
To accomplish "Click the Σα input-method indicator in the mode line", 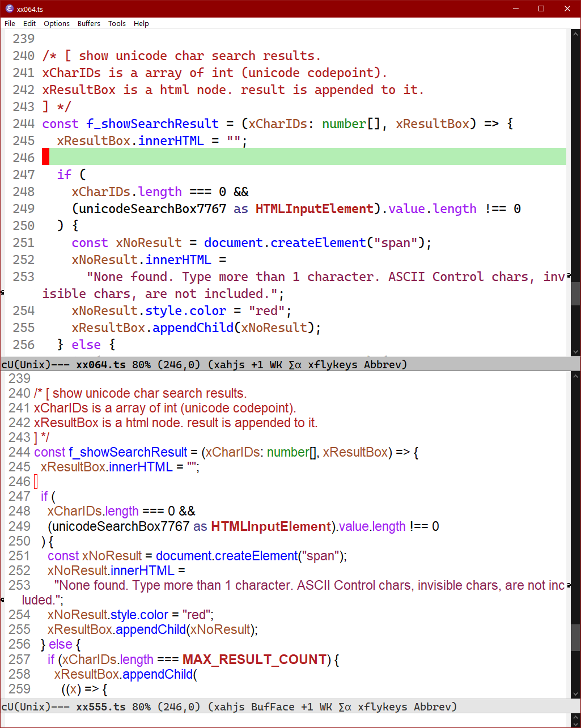I will tap(295, 364).
